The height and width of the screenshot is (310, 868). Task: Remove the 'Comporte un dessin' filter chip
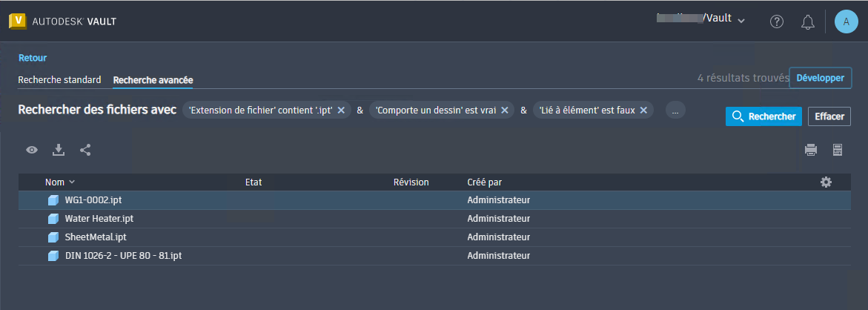505,111
